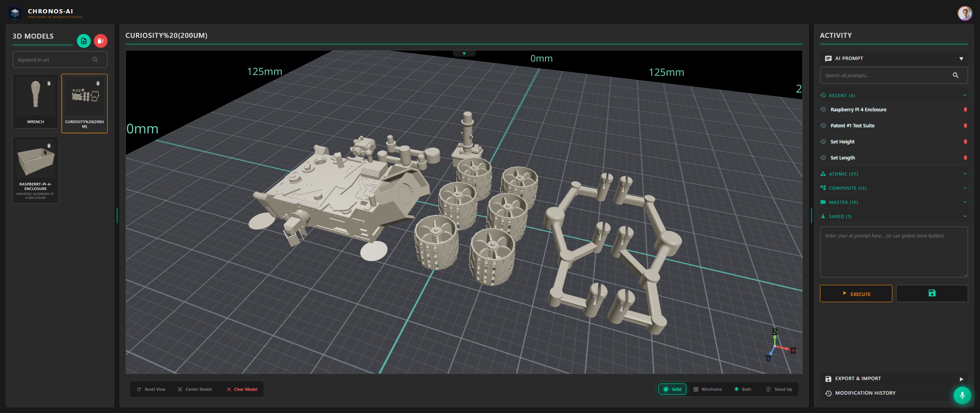Select the Set Length prompt
Viewport: 980px width, 413px height.
tap(843, 158)
